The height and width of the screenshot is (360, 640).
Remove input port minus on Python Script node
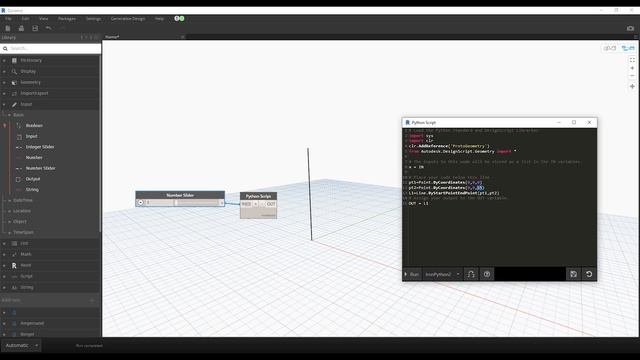(262, 204)
